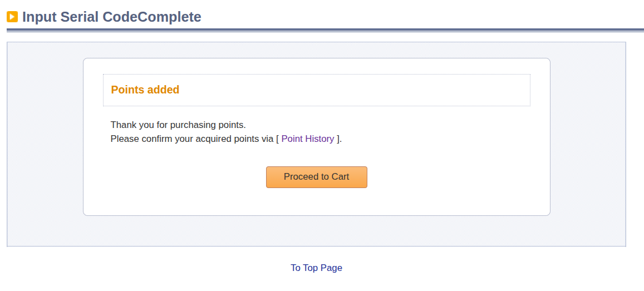The height and width of the screenshot is (291, 644).
Task: Select the orange Points added title
Action: (x=145, y=90)
